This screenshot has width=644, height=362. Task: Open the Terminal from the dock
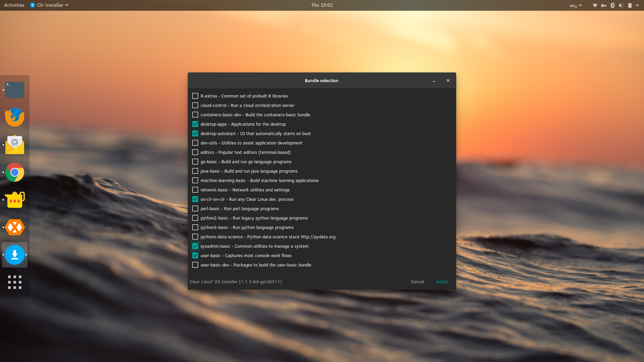click(x=15, y=90)
